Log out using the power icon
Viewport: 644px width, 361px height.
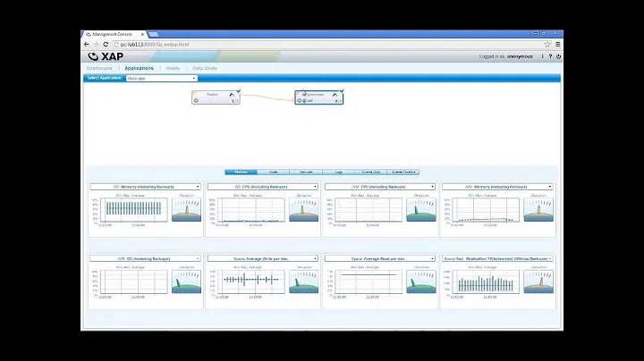click(558, 56)
